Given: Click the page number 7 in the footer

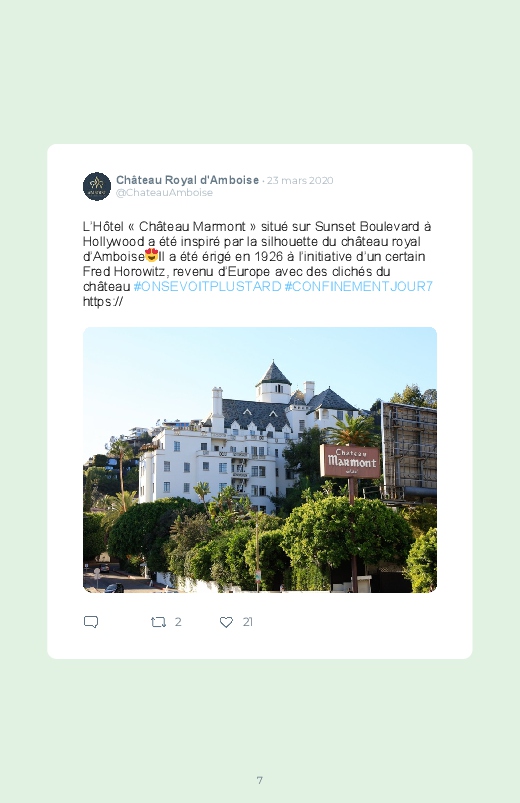Looking at the screenshot, I should [260, 780].
